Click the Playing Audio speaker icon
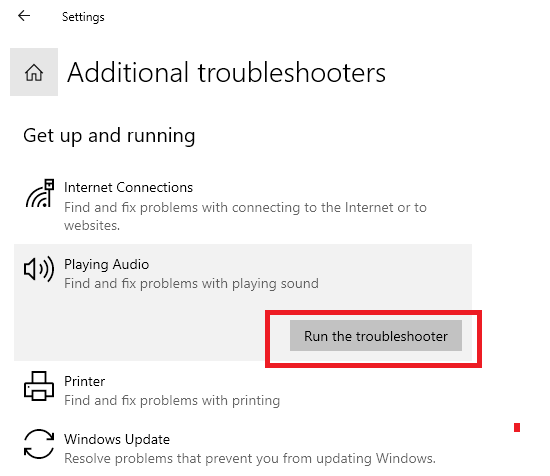The height and width of the screenshot is (476, 550). pos(39,269)
